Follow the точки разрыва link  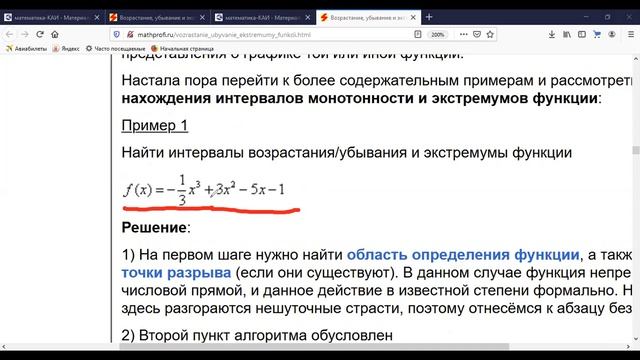(176, 272)
